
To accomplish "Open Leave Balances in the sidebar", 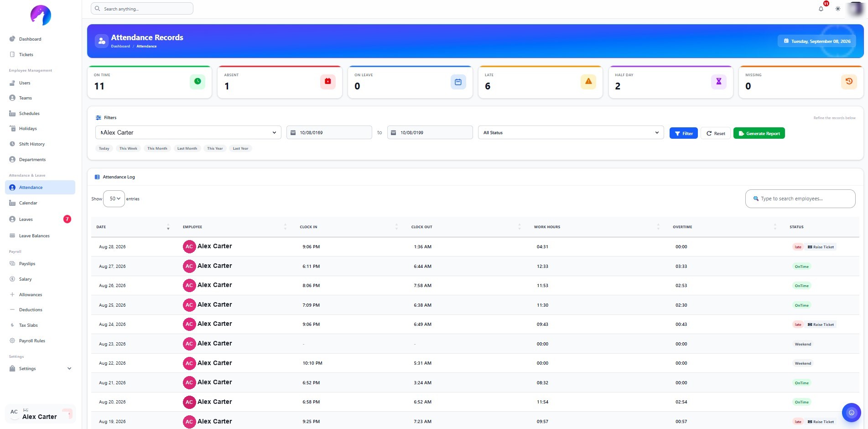I will point(40,235).
